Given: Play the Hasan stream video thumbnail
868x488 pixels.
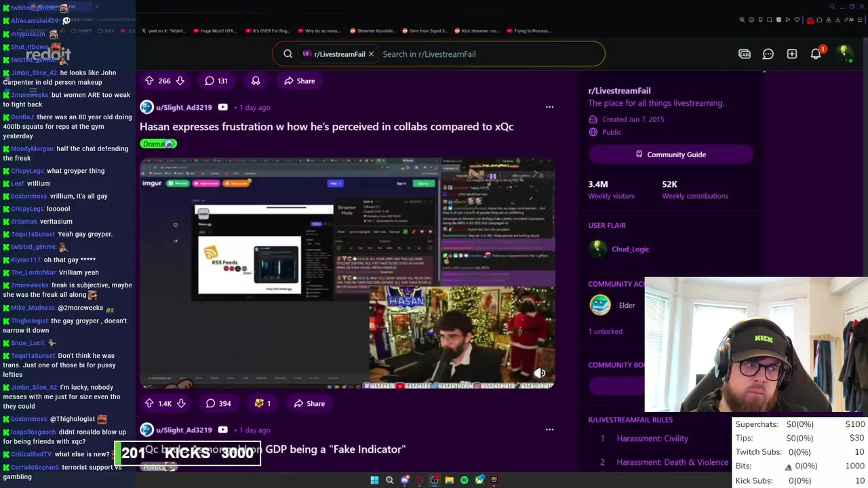Looking at the screenshot, I should point(347,273).
